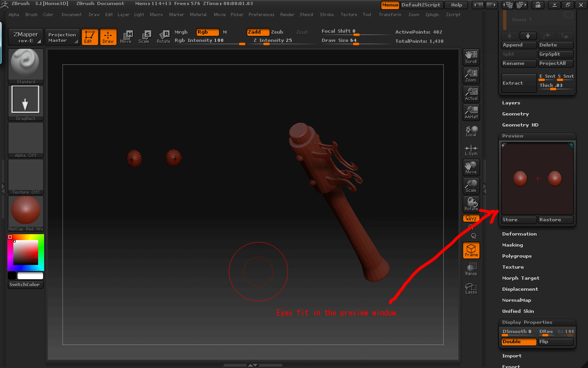Open the Brush menu
The image size is (588, 368).
point(31,15)
